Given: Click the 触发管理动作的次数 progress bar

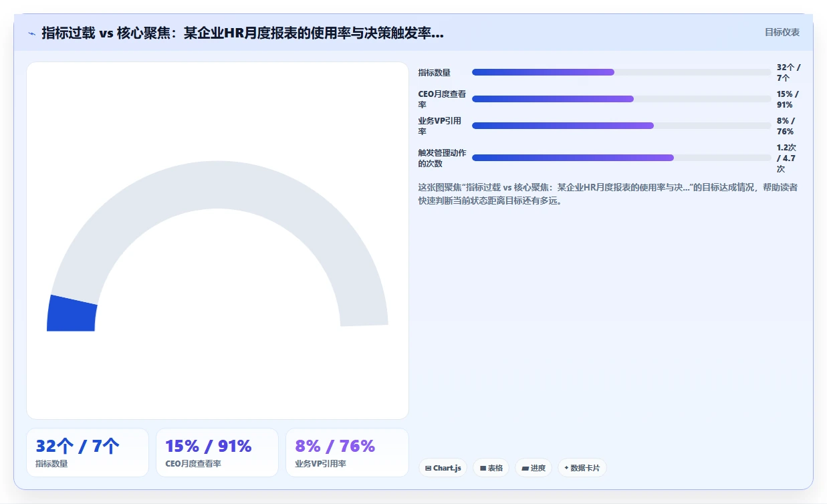Looking at the screenshot, I should [622, 158].
